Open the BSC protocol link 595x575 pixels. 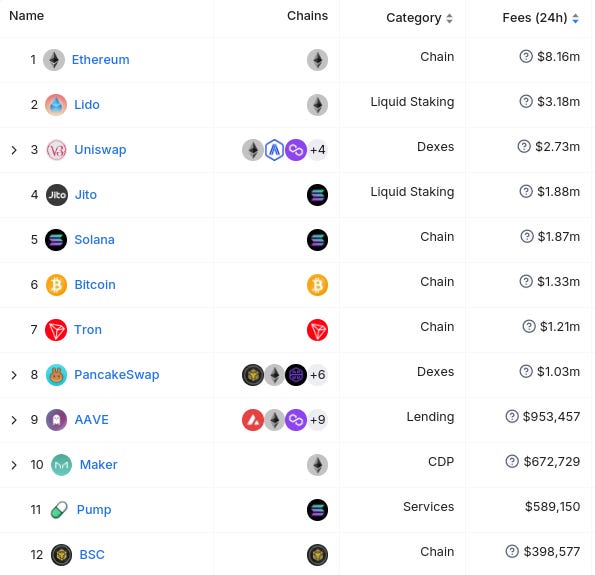point(92,555)
